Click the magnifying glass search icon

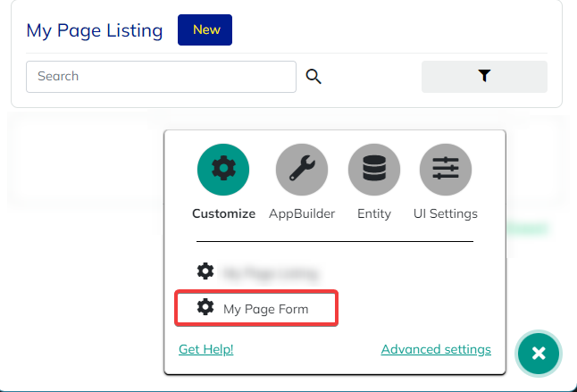pos(314,77)
